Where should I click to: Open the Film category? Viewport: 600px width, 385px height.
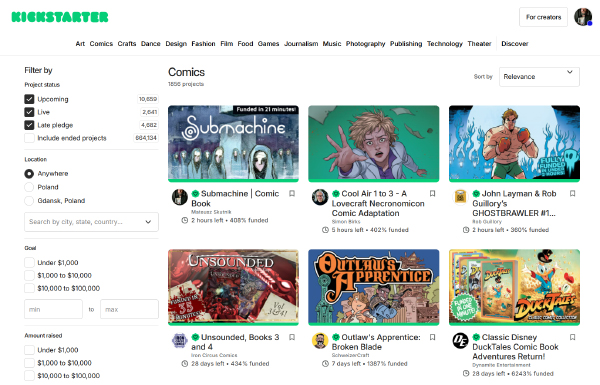tap(227, 44)
